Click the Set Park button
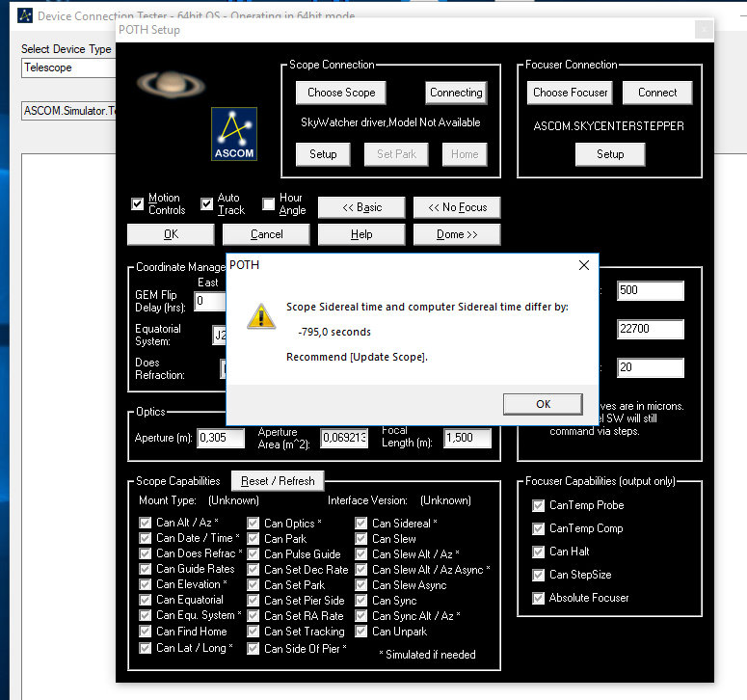 click(396, 154)
